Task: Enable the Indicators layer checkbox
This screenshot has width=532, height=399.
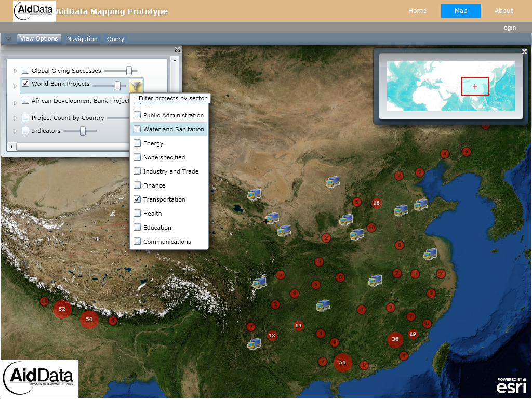Action: coord(25,130)
